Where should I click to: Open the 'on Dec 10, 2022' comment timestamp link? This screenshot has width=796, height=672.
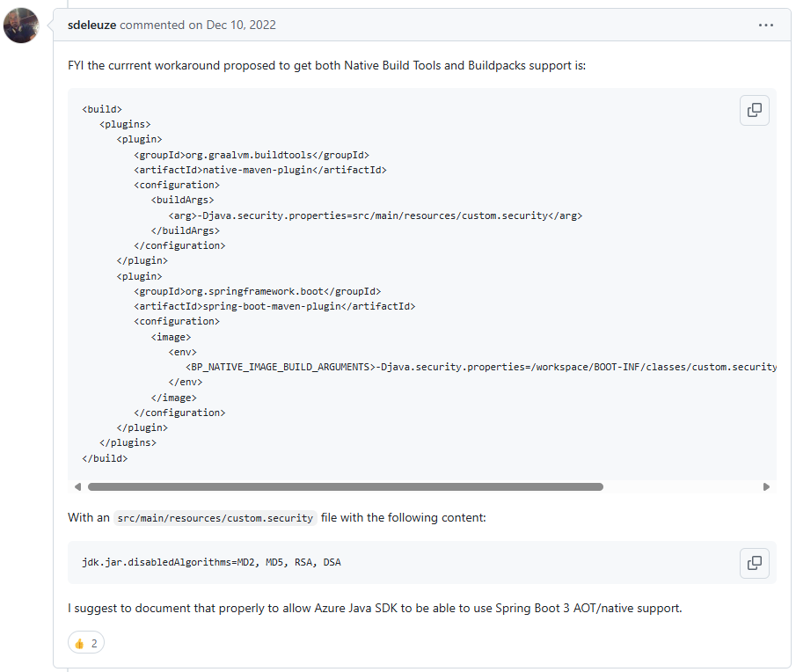click(232, 25)
